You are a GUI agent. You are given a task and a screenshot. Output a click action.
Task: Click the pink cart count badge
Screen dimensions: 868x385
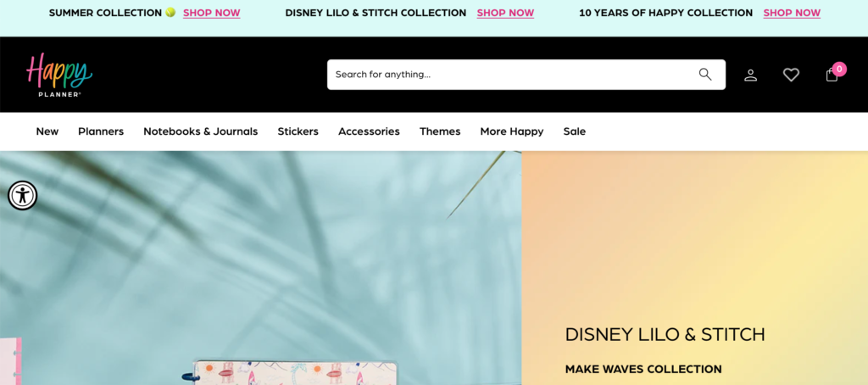click(839, 69)
